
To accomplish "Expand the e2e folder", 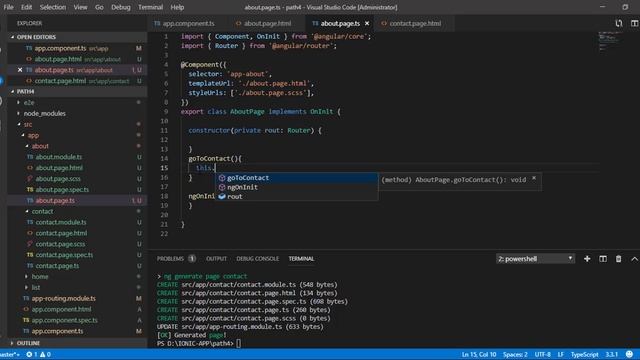I will 29,102.
